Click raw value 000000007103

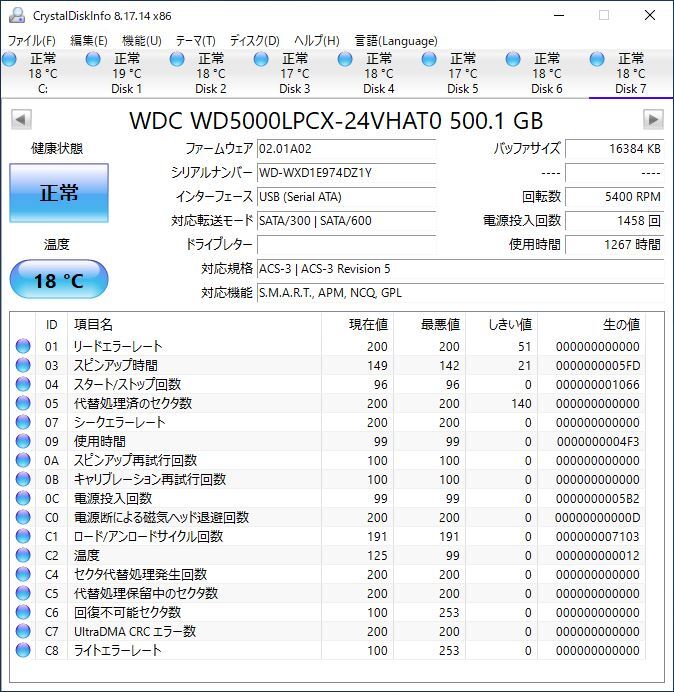598,537
